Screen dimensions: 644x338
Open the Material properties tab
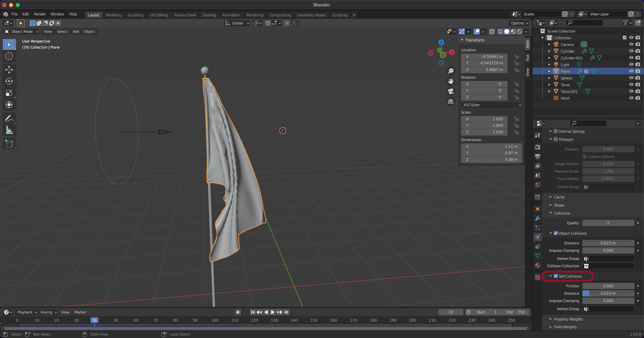[x=538, y=265]
